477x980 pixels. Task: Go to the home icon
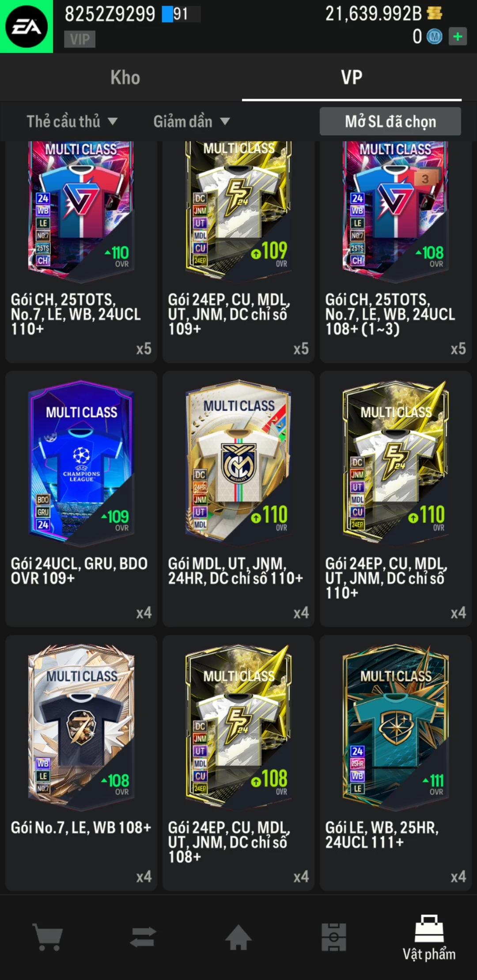tap(238, 937)
